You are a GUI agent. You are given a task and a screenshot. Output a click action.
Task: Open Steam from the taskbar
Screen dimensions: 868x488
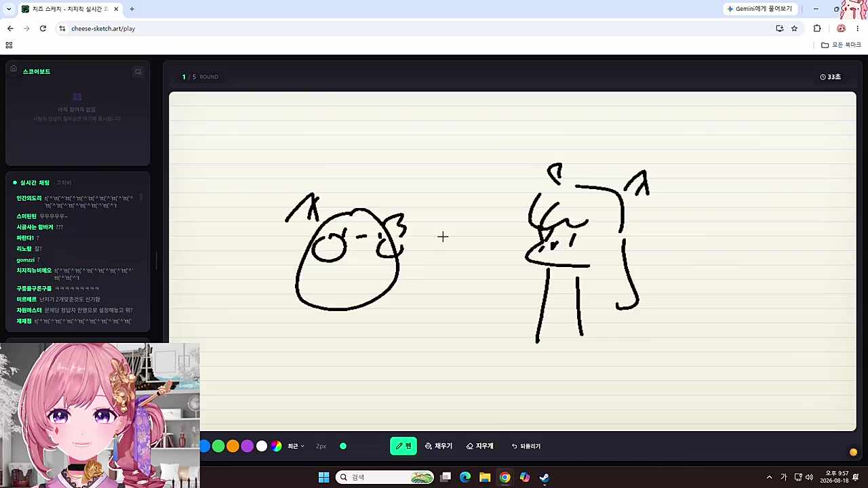tap(544, 477)
